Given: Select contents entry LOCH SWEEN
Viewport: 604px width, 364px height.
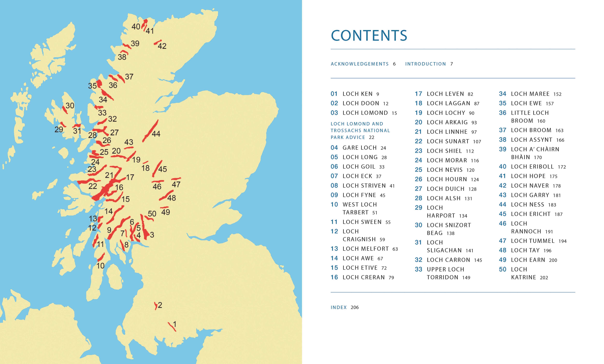Looking at the screenshot, I should pyautogui.click(x=361, y=222).
